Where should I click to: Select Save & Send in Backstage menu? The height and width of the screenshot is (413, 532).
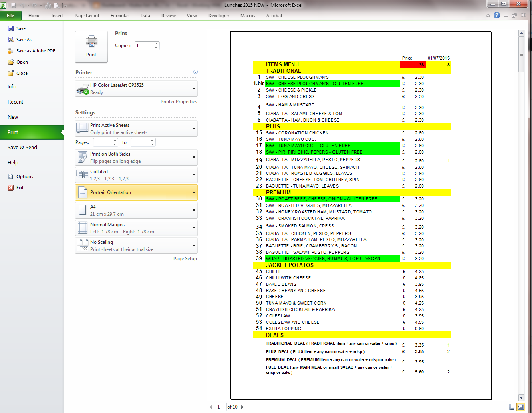click(x=32, y=147)
